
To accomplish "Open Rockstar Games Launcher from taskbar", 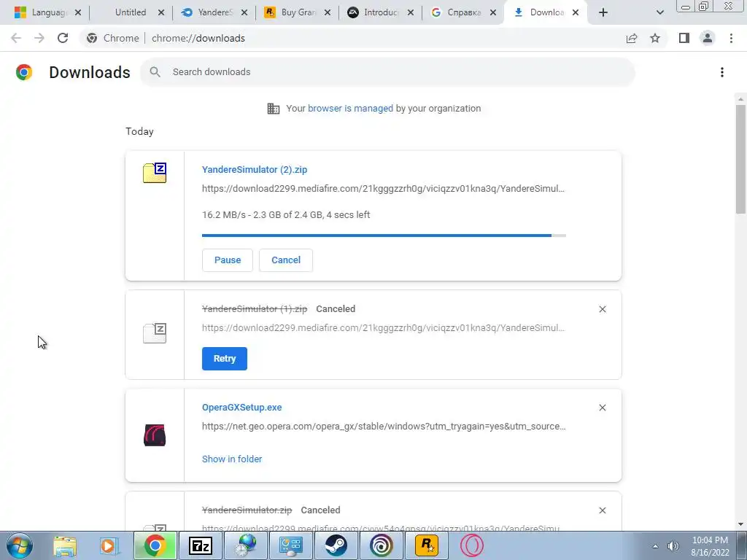I will pos(426,545).
